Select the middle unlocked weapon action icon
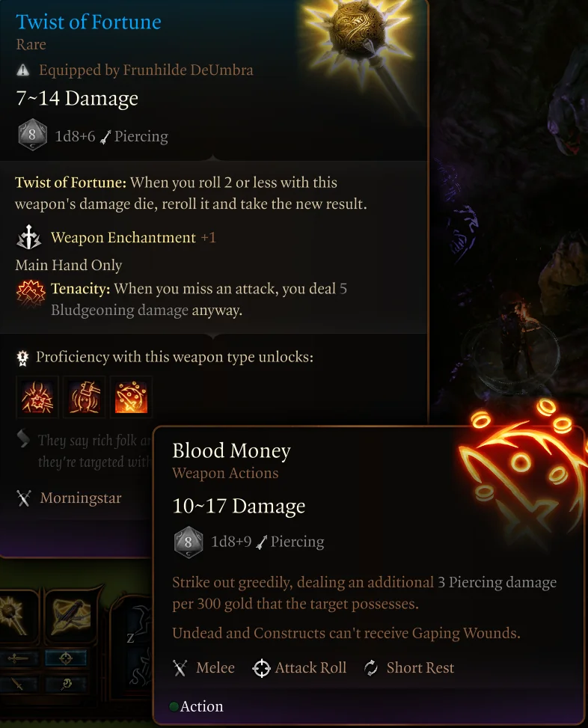588x728 pixels. tap(85, 397)
